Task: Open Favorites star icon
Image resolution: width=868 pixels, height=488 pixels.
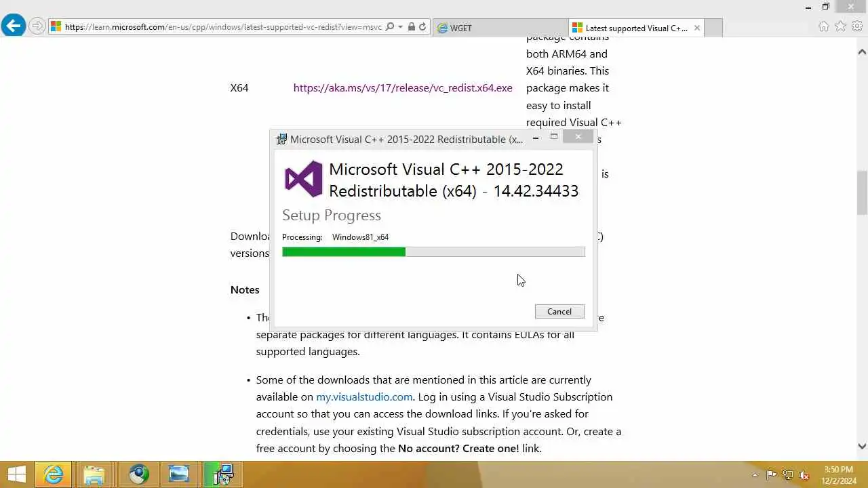Action: click(x=840, y=26)
